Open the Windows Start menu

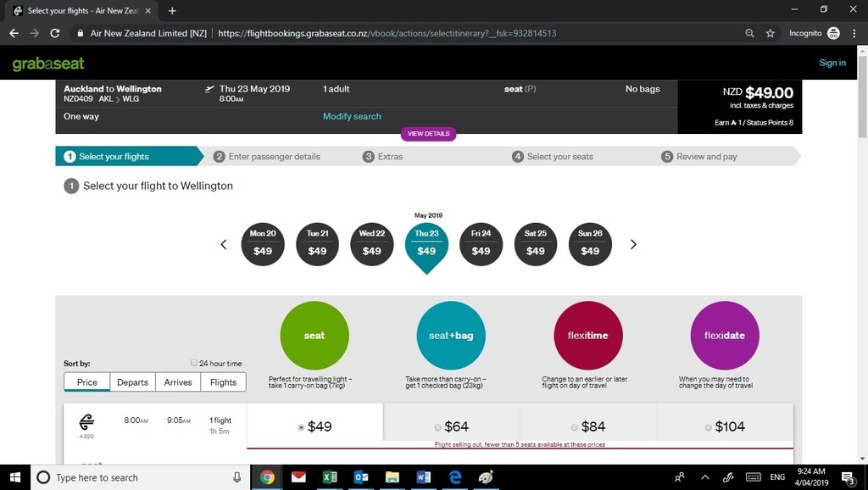tap(15, 477)
